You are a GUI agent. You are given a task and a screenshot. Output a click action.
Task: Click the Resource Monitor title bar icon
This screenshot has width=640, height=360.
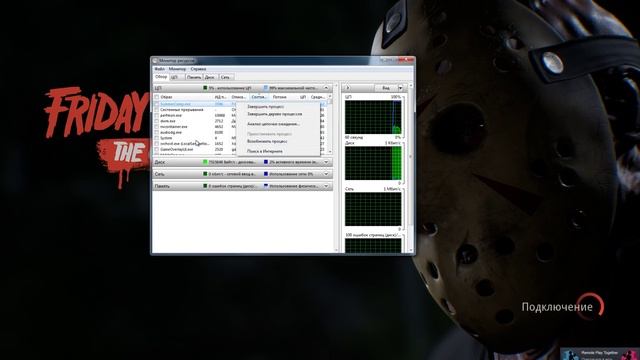click(x=156, y=60)
